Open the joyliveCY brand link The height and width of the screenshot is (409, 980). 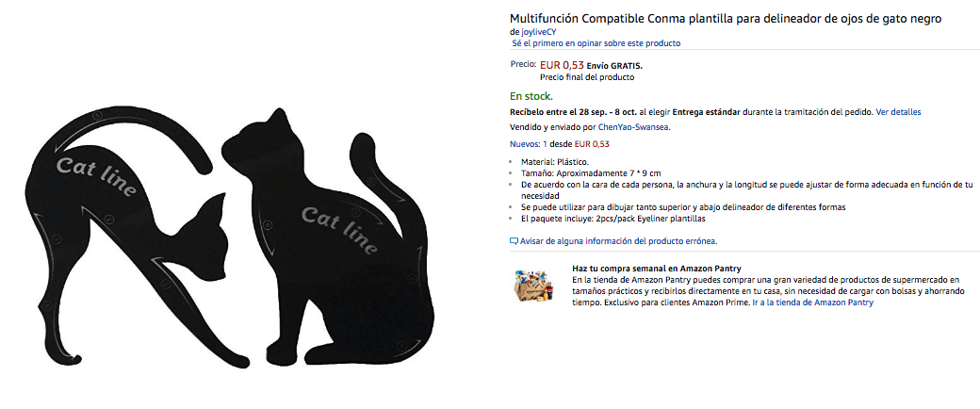point(539,32)
